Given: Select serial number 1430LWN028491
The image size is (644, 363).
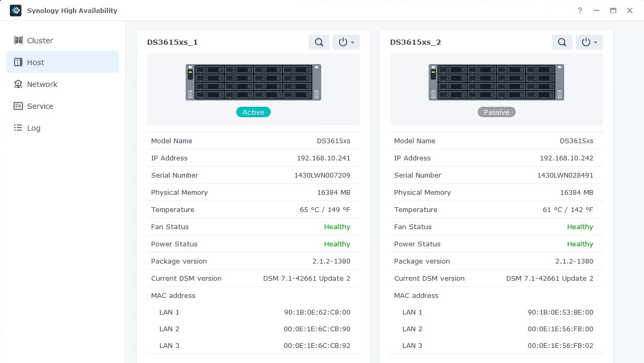Looking at the screenshot, I should (565, 175).
